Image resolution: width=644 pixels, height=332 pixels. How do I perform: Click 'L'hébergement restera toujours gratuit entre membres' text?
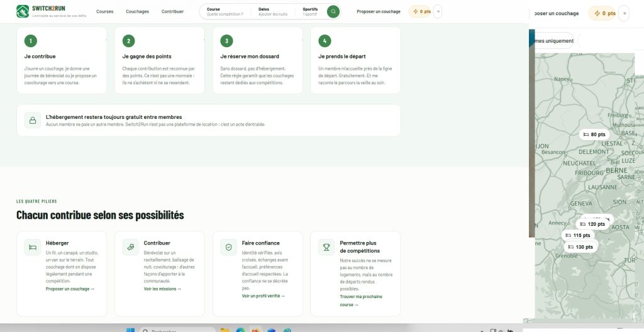click(114, 117)
